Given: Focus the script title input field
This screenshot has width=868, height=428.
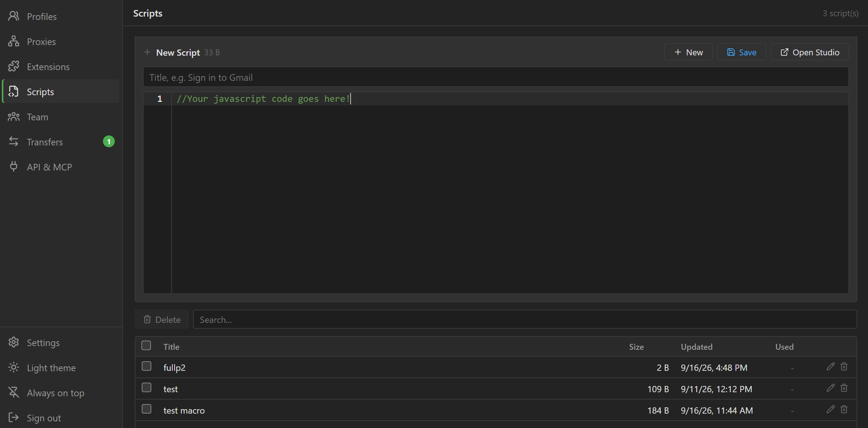Looking at the screenshot, I should (x=496, y=77).
